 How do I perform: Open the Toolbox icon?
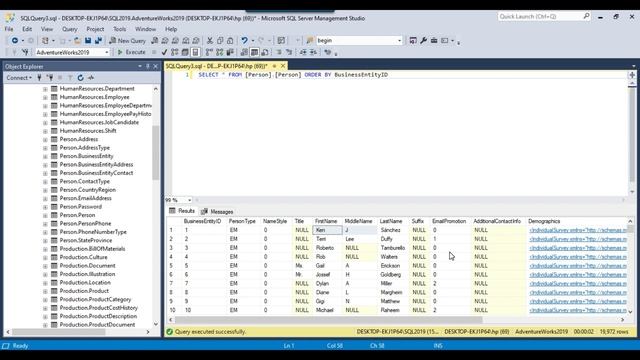coord(434,40)
